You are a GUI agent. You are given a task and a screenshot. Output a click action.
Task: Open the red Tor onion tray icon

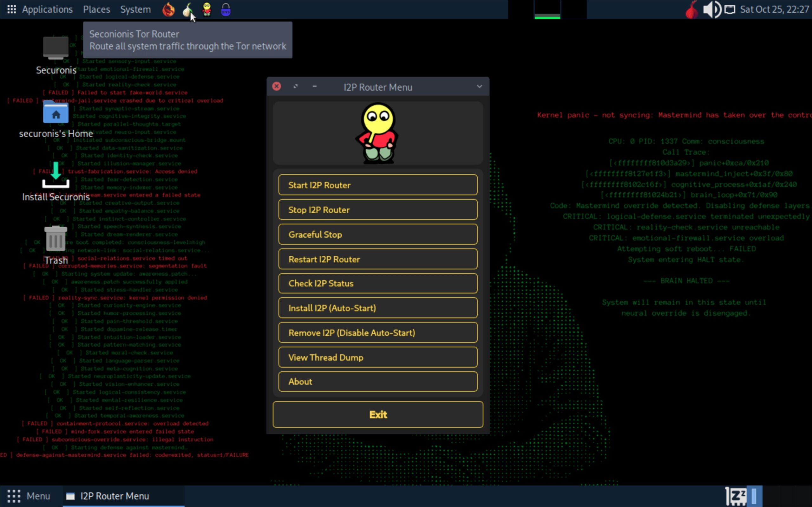click(691, 10)
